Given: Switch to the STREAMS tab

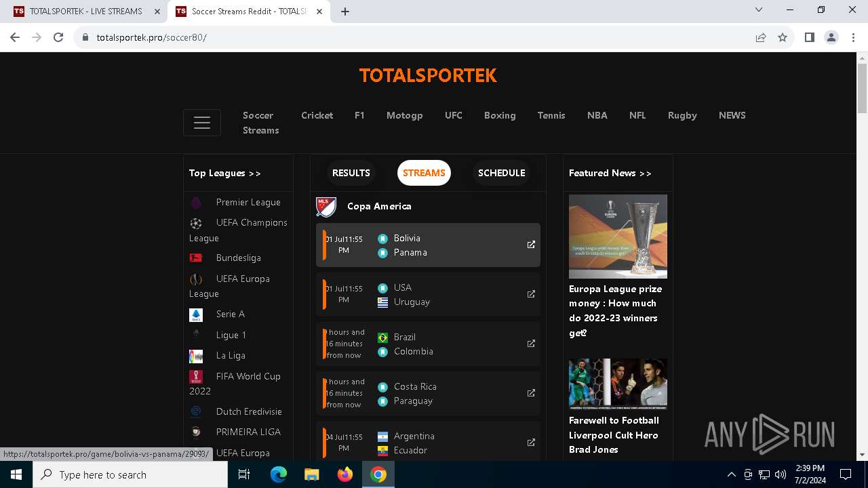Looking at the screenshot, I should 424,173.
